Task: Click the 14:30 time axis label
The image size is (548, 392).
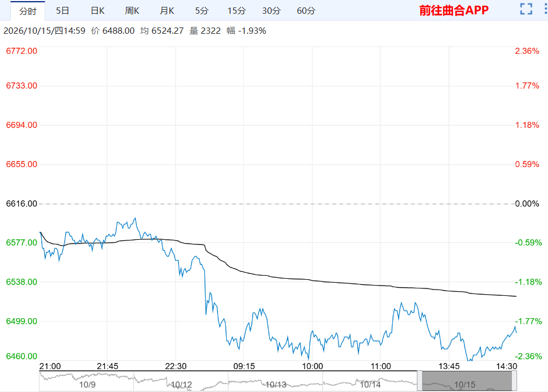Action: click(x=506, y=366)
